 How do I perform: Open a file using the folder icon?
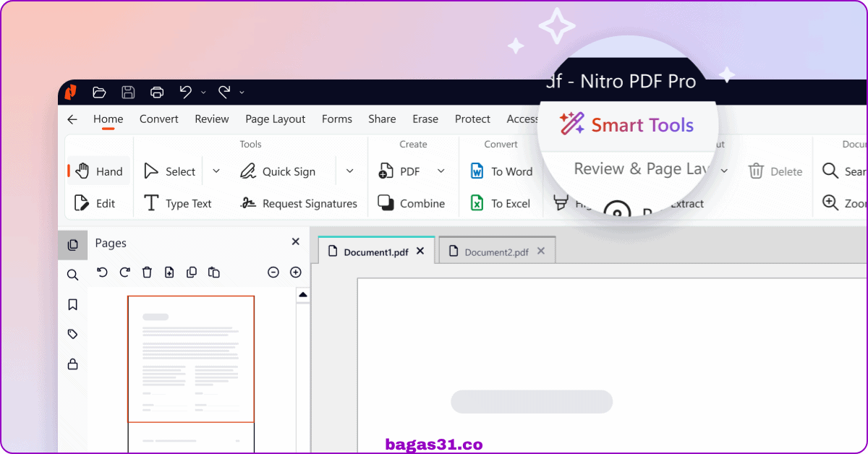100,92
